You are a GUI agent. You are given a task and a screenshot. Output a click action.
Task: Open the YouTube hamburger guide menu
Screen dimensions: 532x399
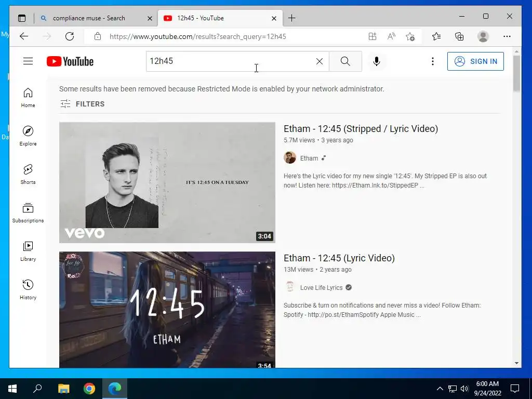point(28,61)
